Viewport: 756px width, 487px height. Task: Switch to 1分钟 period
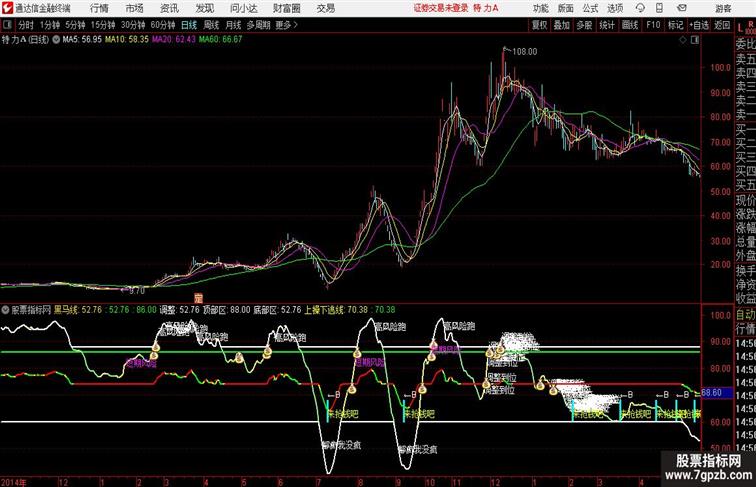[x=50, y=25]
